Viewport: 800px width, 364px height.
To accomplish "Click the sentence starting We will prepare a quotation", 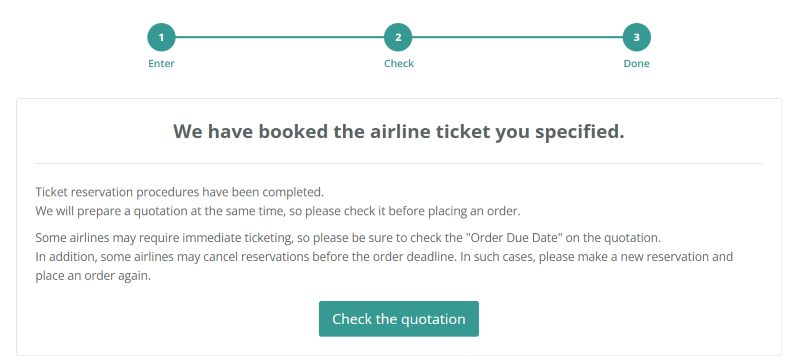I will [x=278, y=211].
